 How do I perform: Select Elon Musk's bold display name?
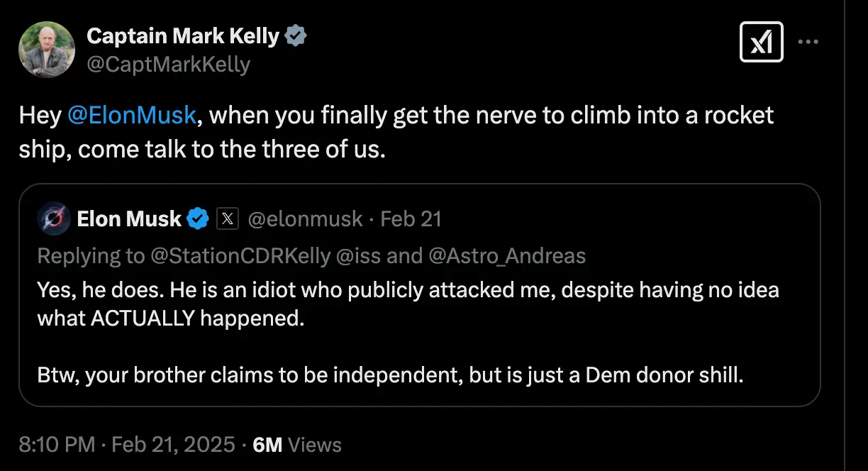[x=129, y=219]
